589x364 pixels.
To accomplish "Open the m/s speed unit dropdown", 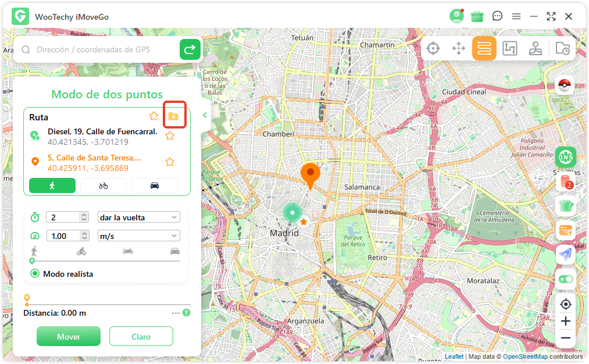I will (138, 235).
